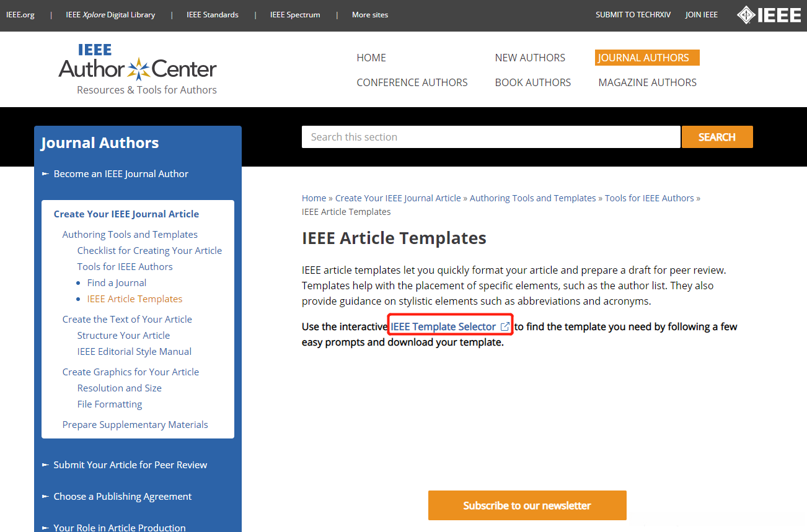Open IEEE Xplore Digital Library link

[110, 15]
